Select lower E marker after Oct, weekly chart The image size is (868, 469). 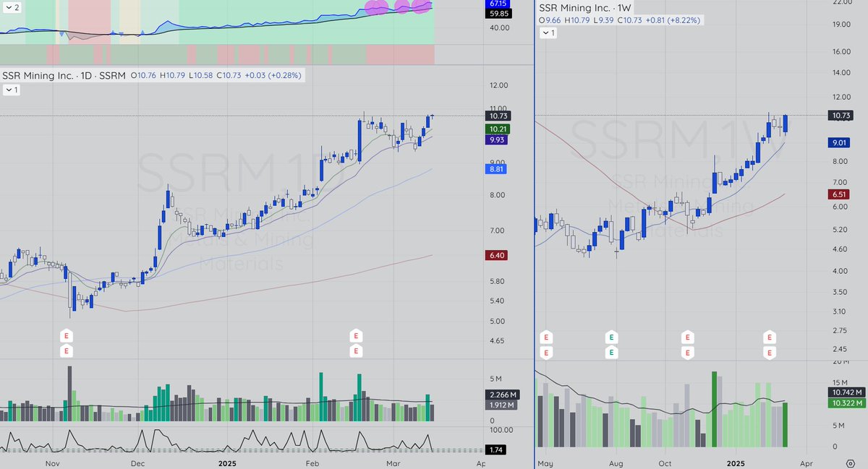(687, 353)
